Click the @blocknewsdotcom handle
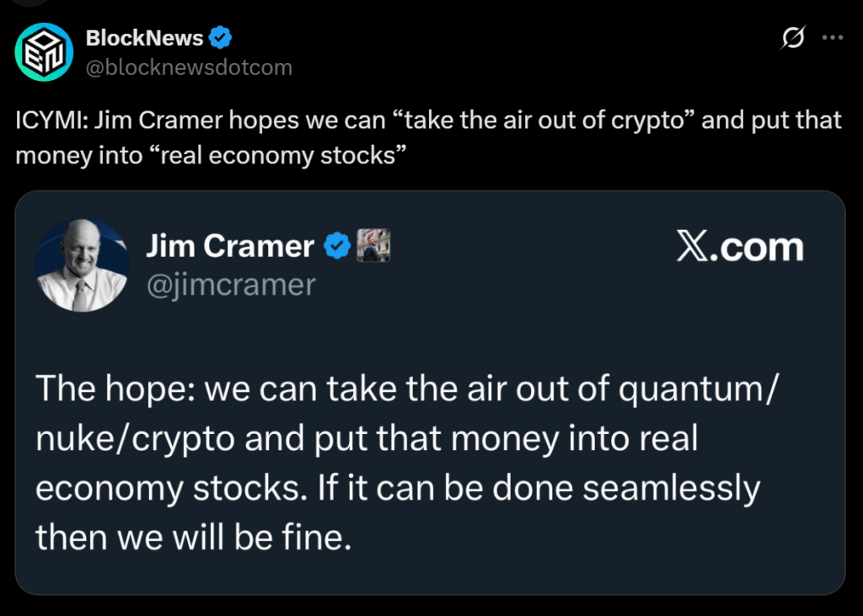 tap(189, 67)
